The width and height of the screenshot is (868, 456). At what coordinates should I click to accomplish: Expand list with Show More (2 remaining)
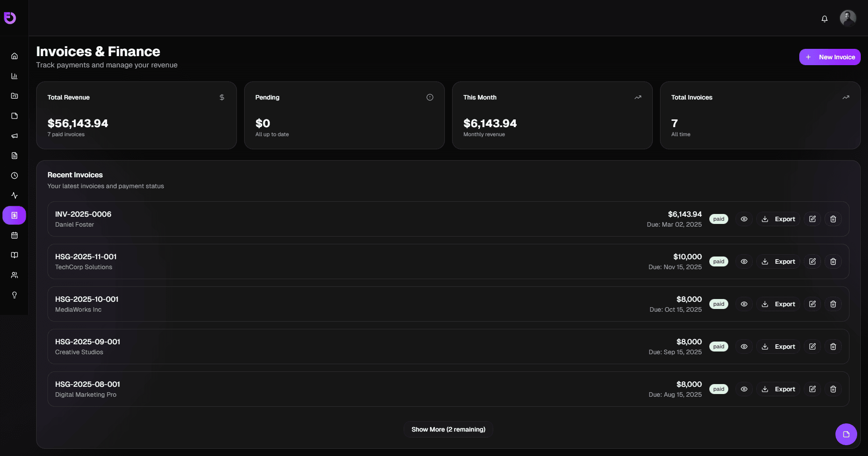tap(448, 429)
